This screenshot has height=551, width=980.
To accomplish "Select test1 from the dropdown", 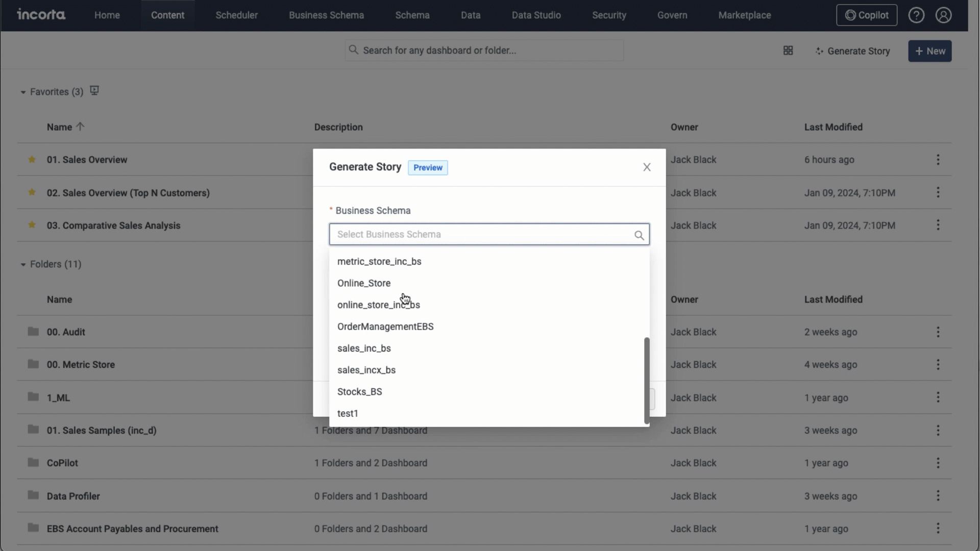I will pyautogui.click(x=489, y=413).
